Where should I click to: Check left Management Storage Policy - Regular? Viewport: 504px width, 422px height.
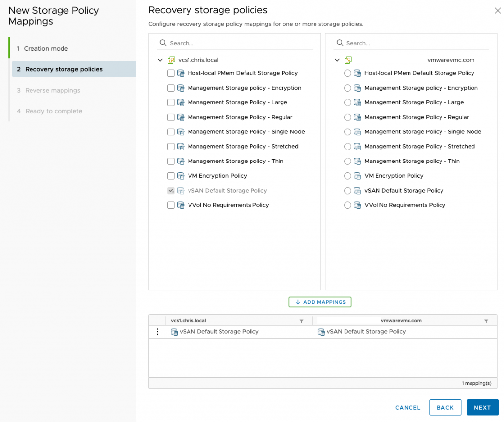pyautogui.click(x=171, y=117)
